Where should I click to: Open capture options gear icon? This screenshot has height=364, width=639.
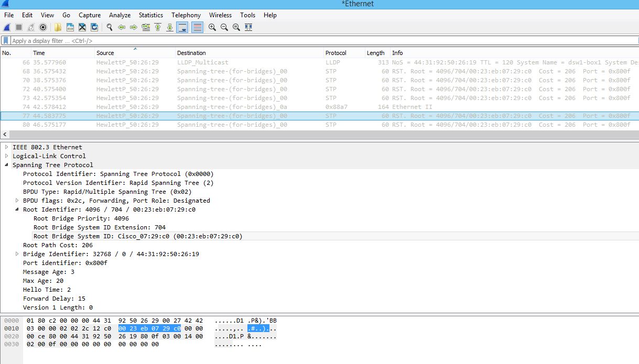point(43,27)
